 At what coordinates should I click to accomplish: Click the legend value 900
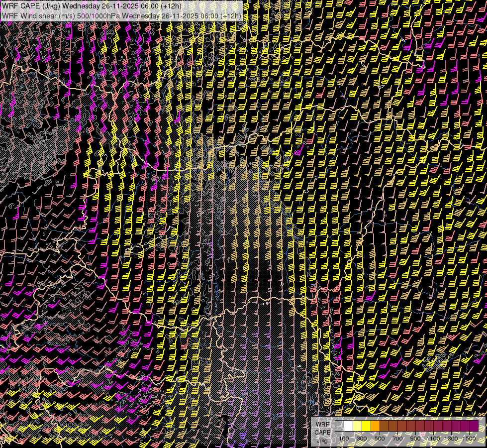tap(415, 439)
